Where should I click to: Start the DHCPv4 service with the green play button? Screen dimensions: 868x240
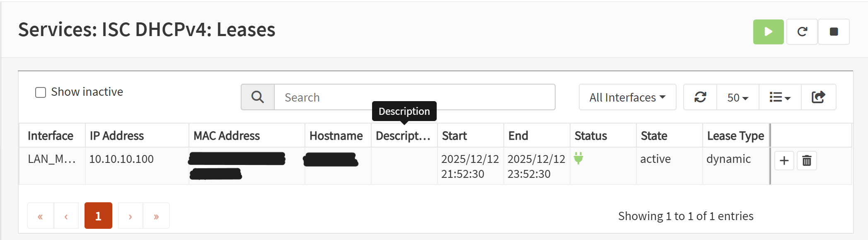(x=768, y=32)
